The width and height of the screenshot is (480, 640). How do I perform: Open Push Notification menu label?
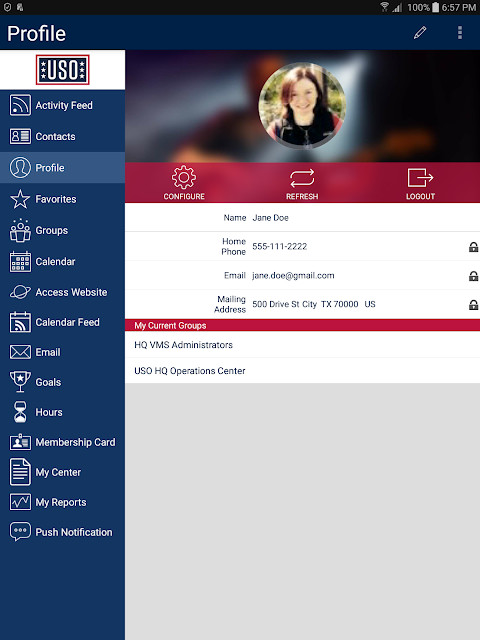74,532
